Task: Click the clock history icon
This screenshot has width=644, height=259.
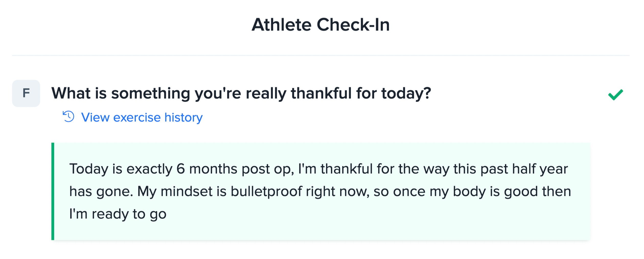Action: click(x=68, y=116)
